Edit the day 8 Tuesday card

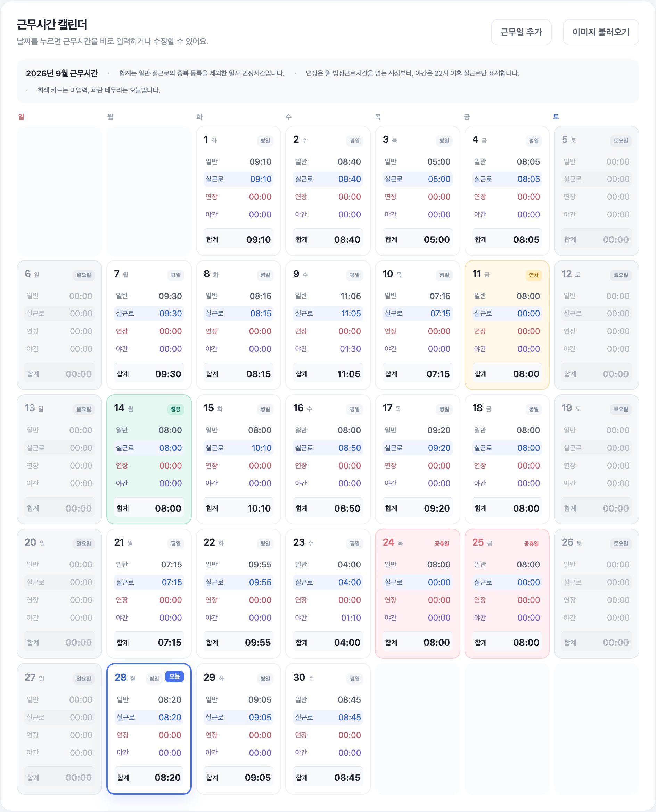coord(238,325)
